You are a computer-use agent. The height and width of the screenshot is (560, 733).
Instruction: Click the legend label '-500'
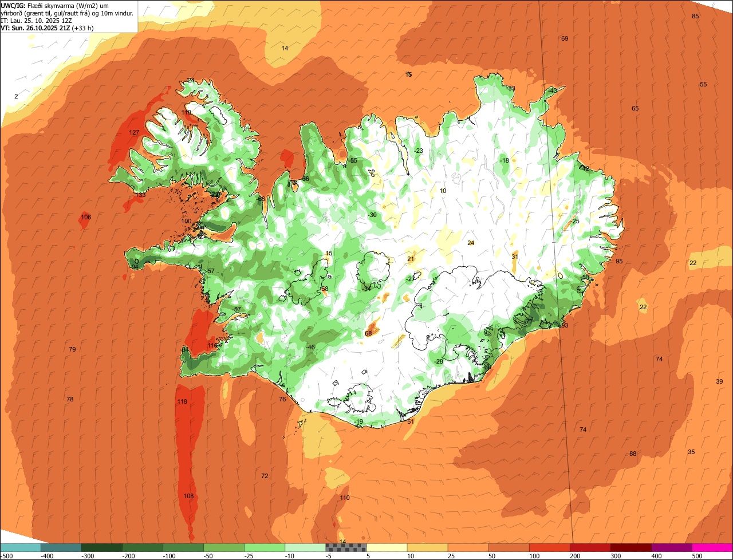[7, 556]
